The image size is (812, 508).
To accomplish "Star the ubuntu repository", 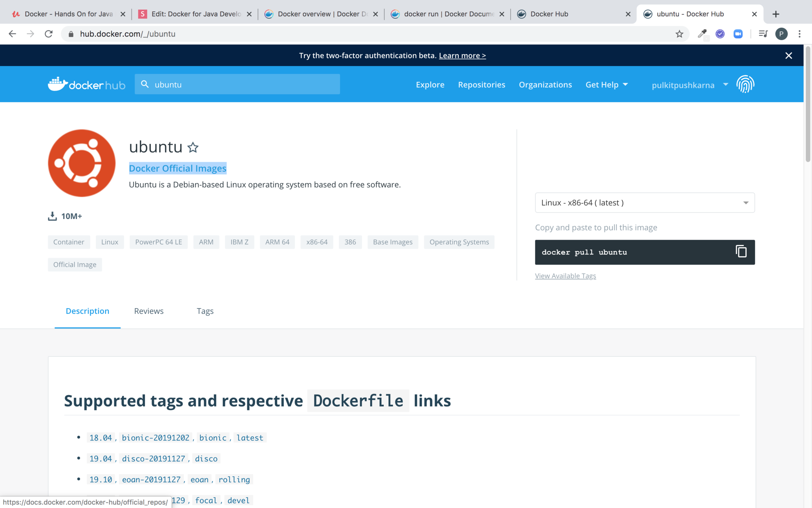I will 193,147.
